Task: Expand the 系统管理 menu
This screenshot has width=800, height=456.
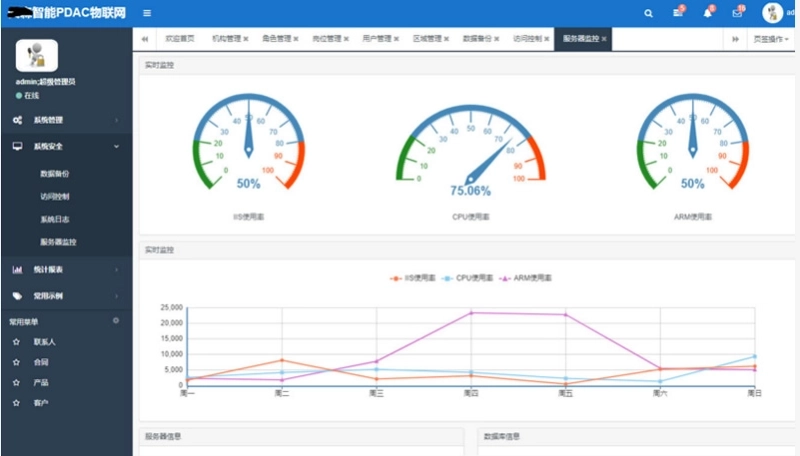Action: (x=66, y=120)
